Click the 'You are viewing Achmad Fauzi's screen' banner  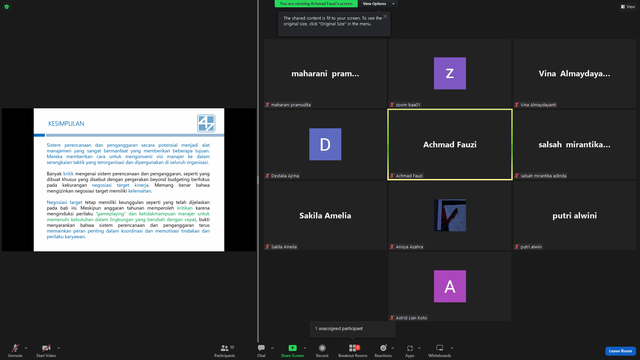point(316,4)
